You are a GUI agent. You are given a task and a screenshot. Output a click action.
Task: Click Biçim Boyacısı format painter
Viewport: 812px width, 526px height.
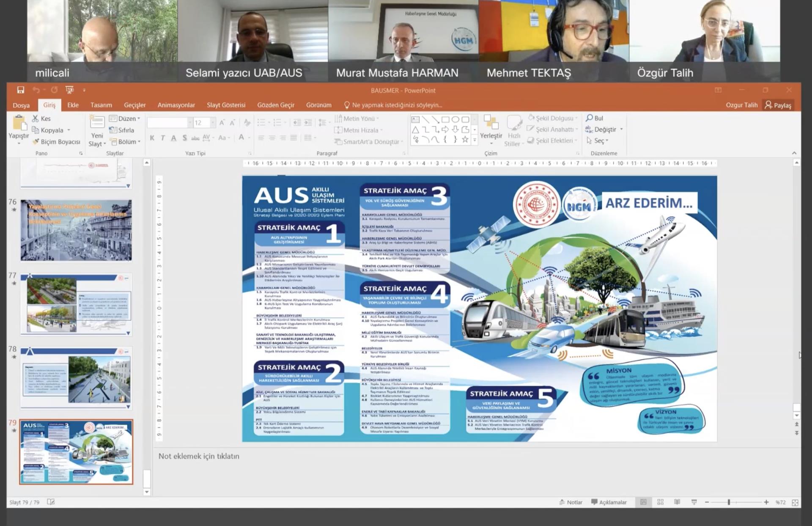pyautogui.click(x=56, y=142)
